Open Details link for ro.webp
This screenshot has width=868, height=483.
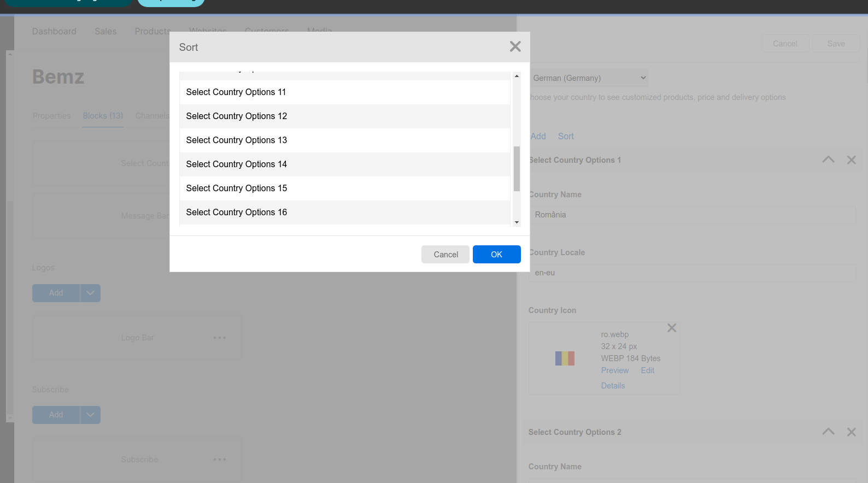point(613,386)
